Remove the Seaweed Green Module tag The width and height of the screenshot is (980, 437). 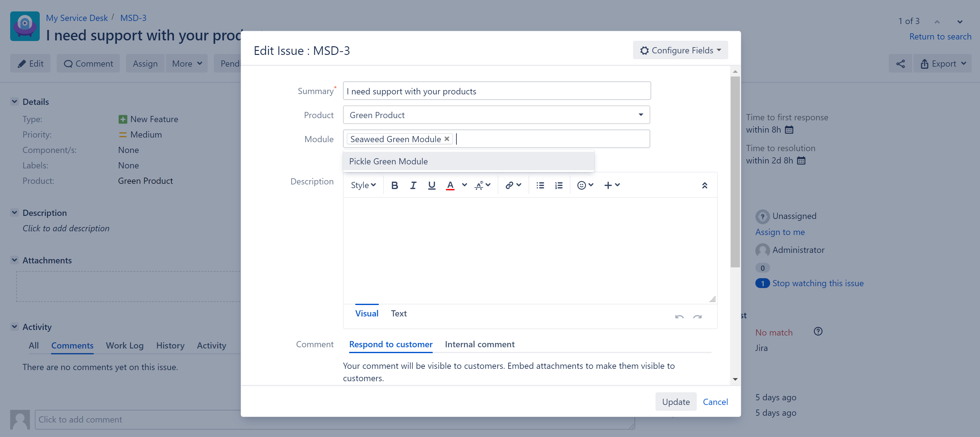pos(447,139)
